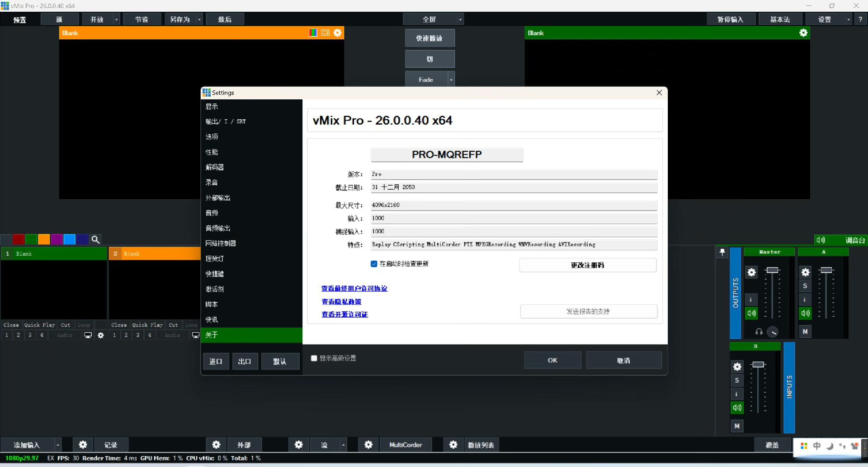Toggle Solo 'S' on bus B
Image resolution: width=868 pixels, height=467 pixels.
[x=737, y=380]
